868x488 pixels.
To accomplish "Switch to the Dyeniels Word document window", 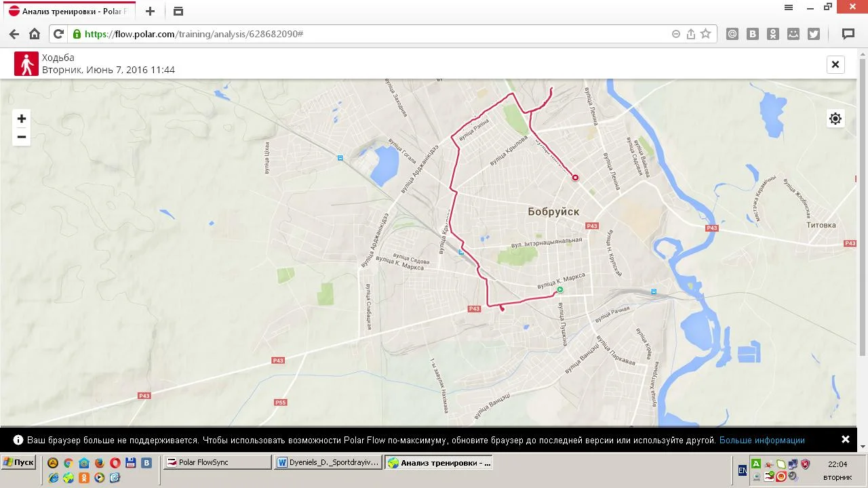I will click(328, 462).
